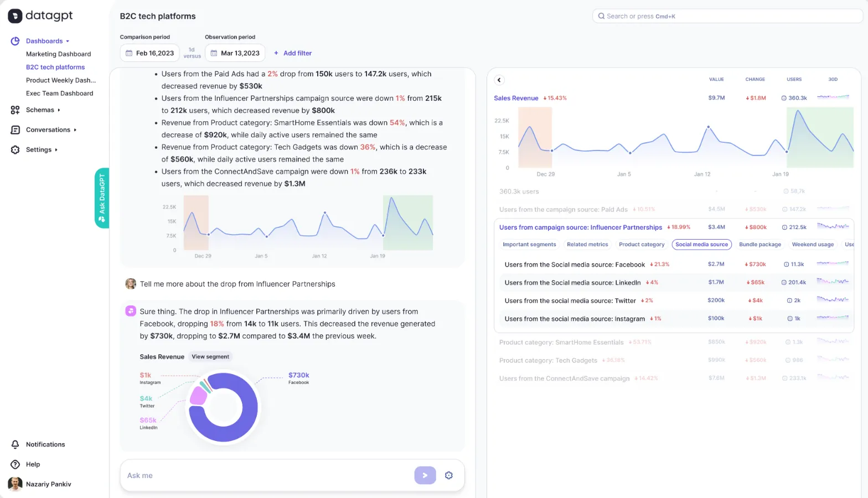868x498 pixels.
Task: Expand the Settings menu in the sidebar
Action: click(42, 150)
